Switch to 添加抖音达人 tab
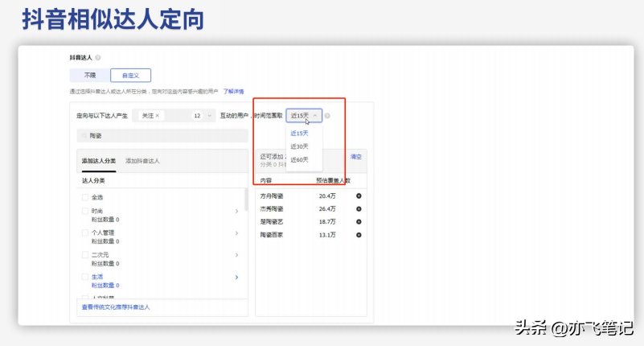Viewport: 644px width, 346px height. (142, 161)
